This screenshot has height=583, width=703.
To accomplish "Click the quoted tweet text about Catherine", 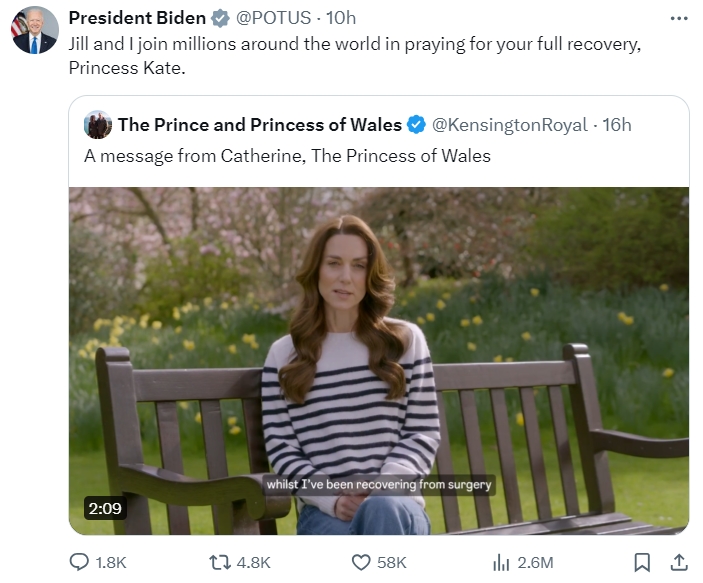I will coord(287,156).
